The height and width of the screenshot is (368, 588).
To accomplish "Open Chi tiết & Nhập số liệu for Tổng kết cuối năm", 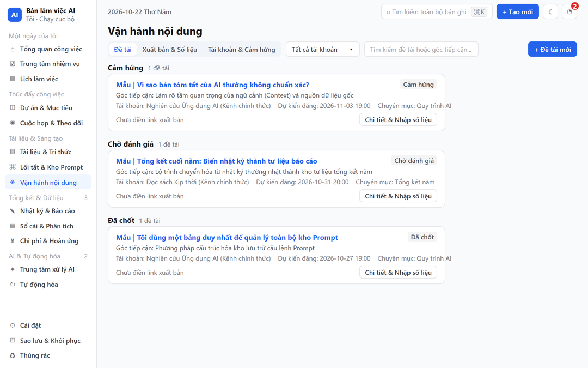I will 398,196.
